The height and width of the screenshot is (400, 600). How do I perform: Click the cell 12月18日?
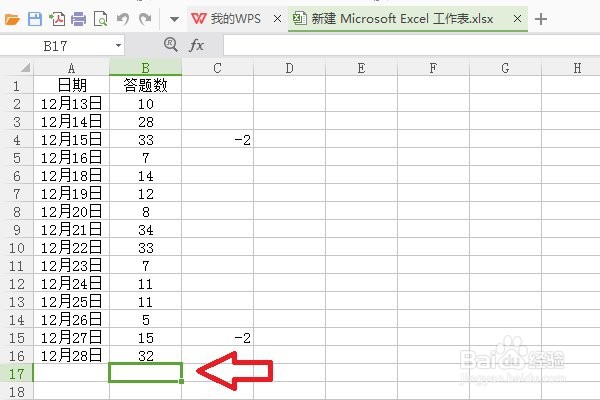point(72,175)
